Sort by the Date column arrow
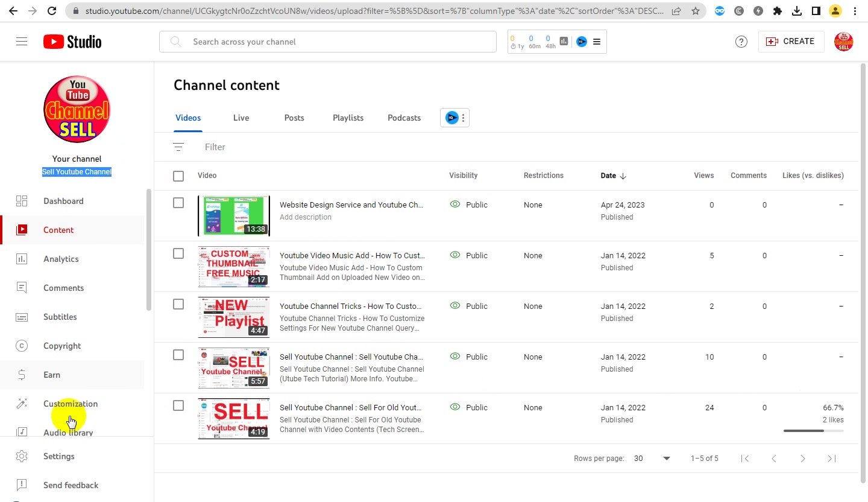This screenshot has width=868, height=502. point(623,176)
